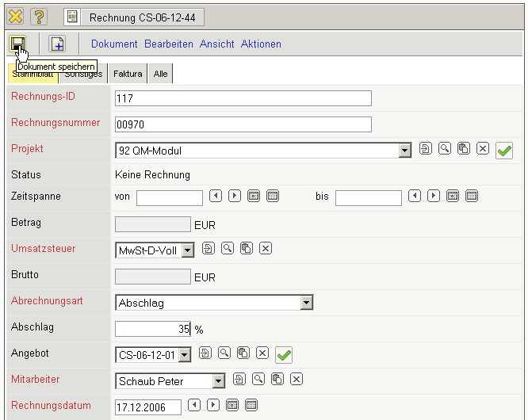Viewport: 528px width, 420px height.
Task: Click the new document icon in toolbar
Action: tap(56, 44)
